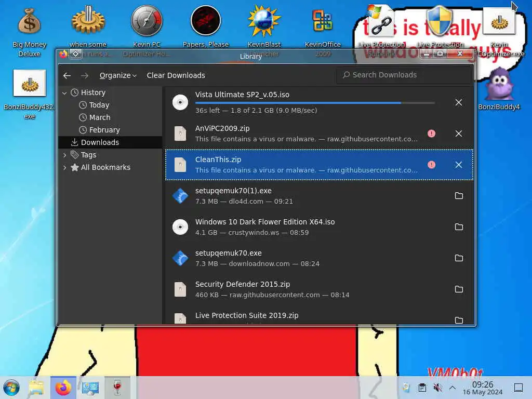Screen dimensions: 532x399
Task: Expand the Tags node
Action: pyautogui.click(x=64, y=155)
